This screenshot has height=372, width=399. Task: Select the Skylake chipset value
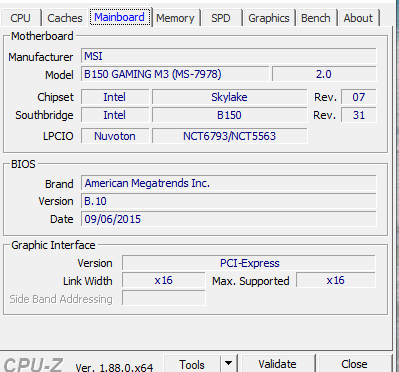pos(229,97)
